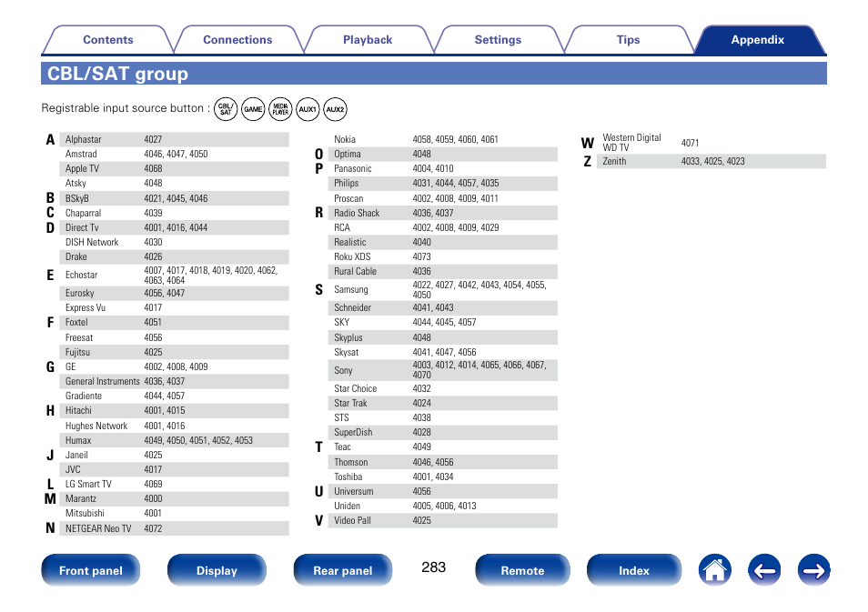Click the Samsung brand name
868x612 pixels.
[x=350, y=289]
